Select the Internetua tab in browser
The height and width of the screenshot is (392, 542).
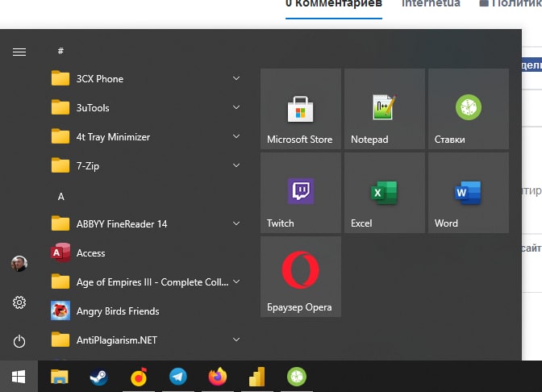[x=431, y=4]
